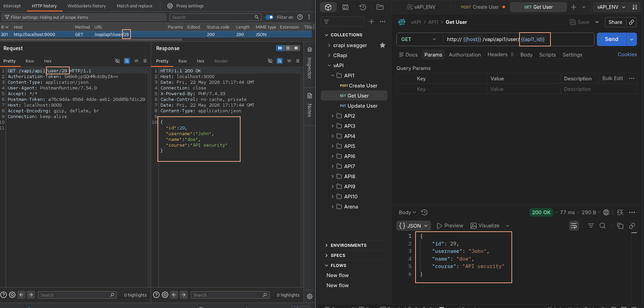Screen dimensions: 644x308
Task: Collapse the vAPI collection
Action: pyautogui.click(x=329, y=65)
